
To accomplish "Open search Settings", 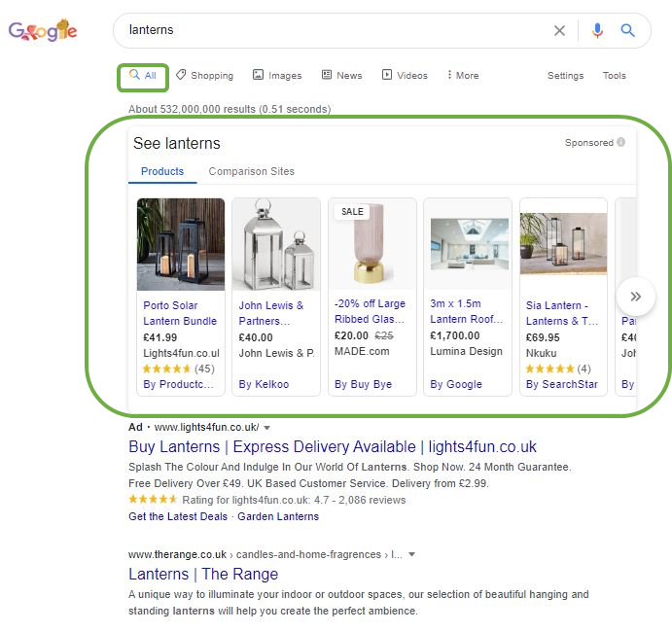I will 565,76.
